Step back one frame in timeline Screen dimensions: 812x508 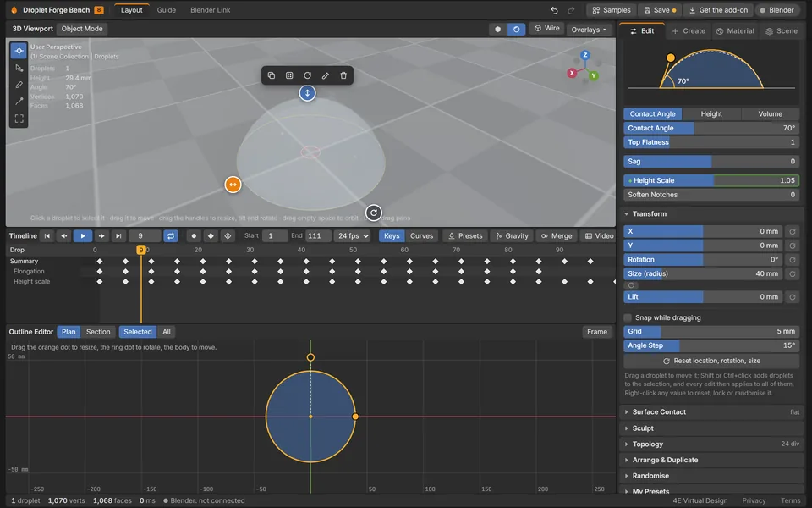click(64, 236)
